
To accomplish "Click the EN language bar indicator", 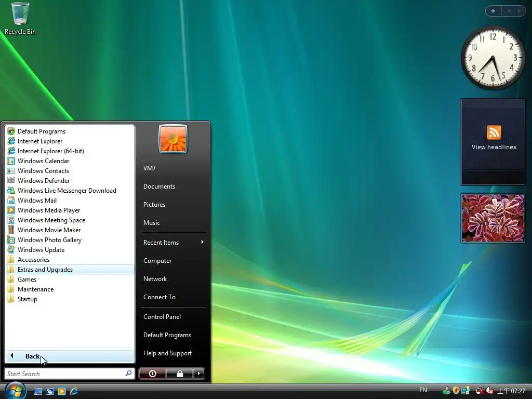I will click(423, 390).
